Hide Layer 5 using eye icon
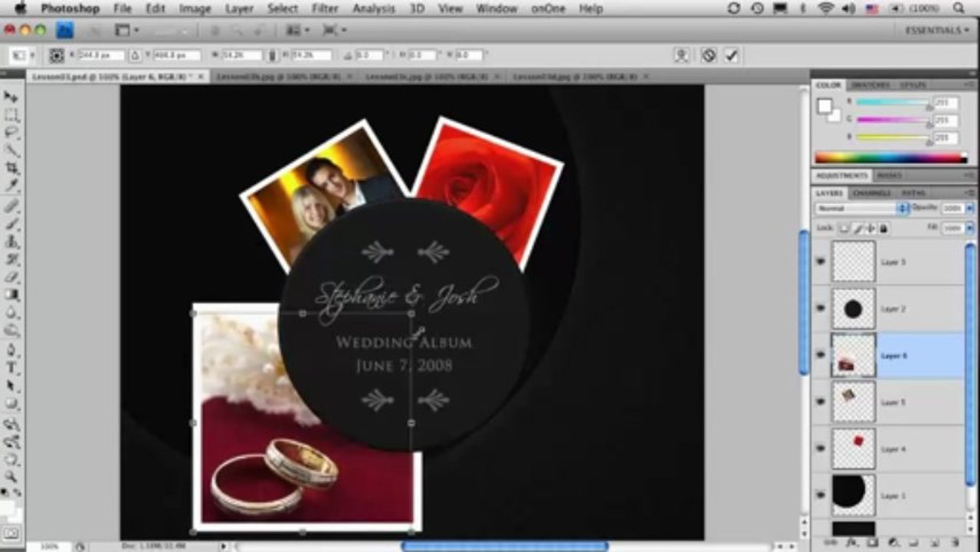 (821, 402)
